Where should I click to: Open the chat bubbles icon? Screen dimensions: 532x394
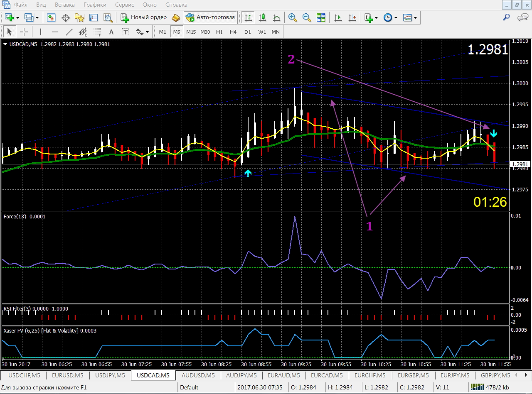(x=522, y=17)
